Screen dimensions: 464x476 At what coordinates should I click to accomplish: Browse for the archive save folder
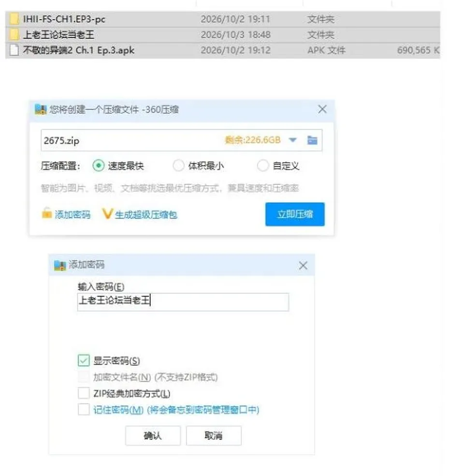pyautogui.click(x=312, y=140)
